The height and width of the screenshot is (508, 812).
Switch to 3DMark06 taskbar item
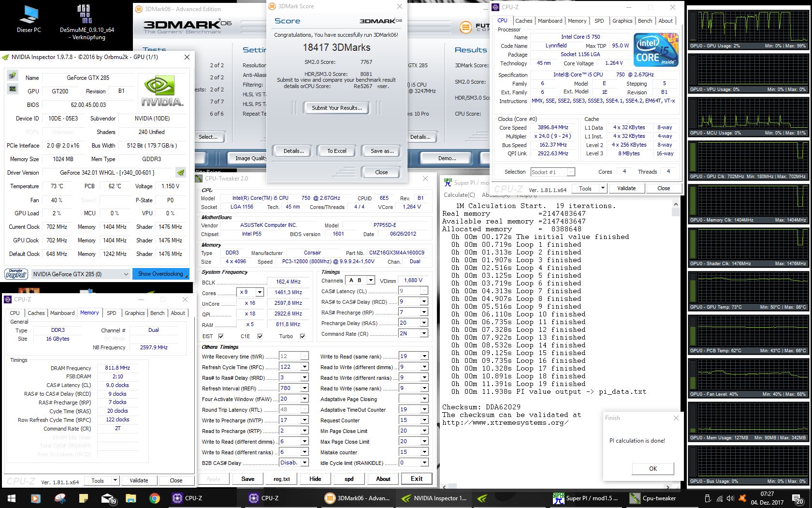[358, 498]
